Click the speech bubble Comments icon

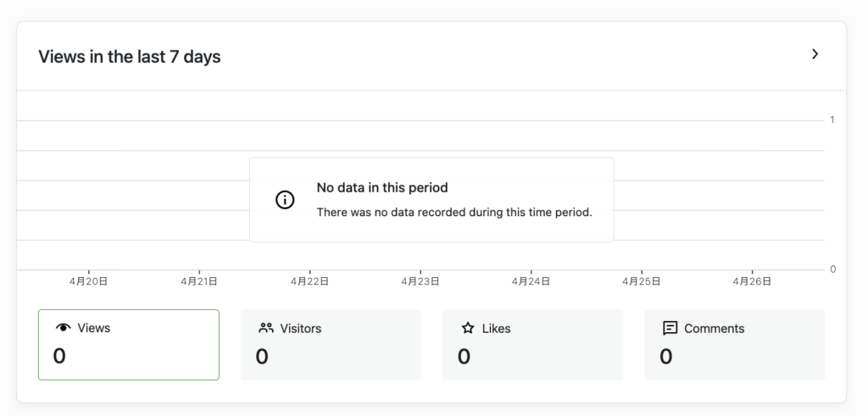coord(670,328)
